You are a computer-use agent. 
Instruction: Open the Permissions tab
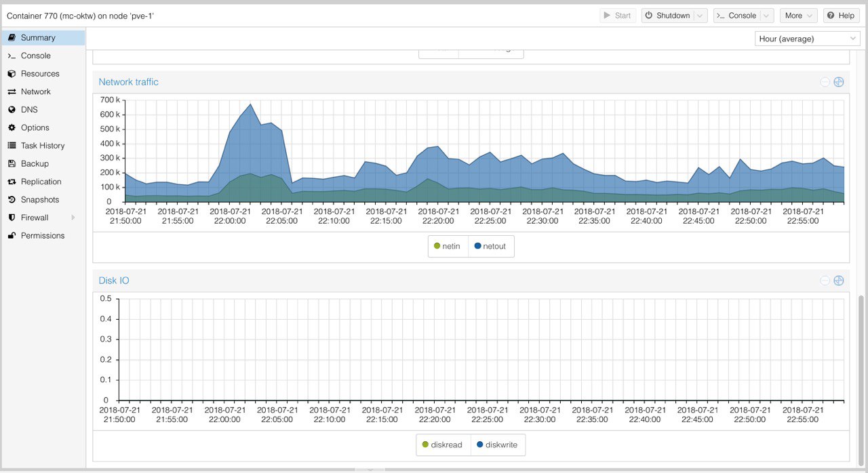pos(43,235)
